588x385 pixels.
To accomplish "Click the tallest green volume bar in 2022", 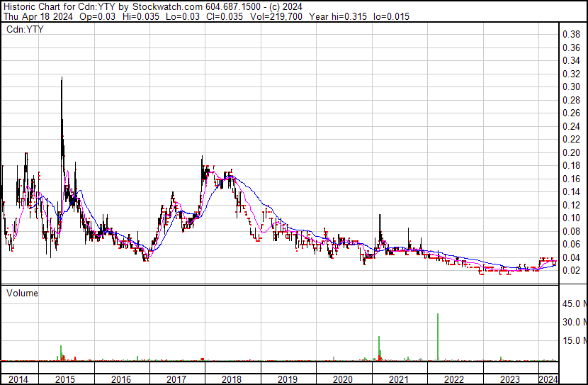I will [438, 337].
